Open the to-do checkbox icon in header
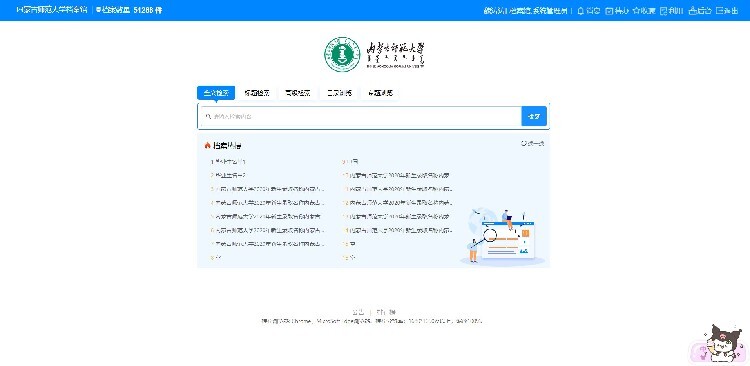 (x=609, y=11)
